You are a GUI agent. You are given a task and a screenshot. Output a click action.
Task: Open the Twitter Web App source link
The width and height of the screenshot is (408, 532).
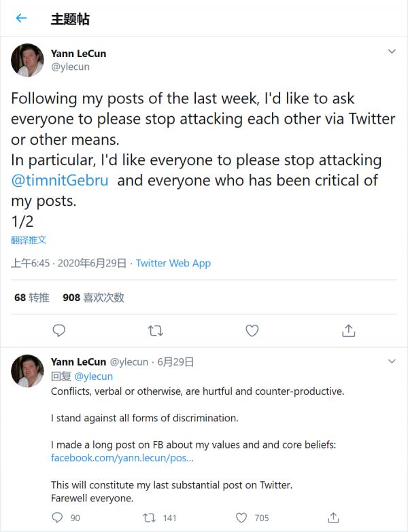(x=173, y=263)
